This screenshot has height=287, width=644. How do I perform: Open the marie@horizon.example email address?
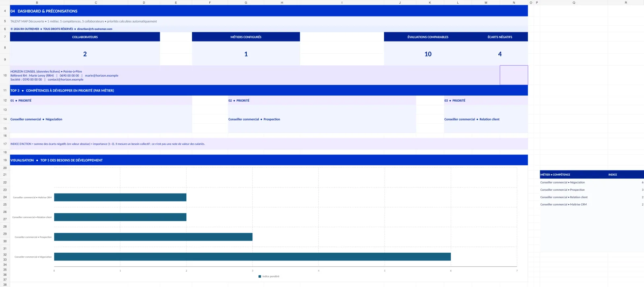101,75
